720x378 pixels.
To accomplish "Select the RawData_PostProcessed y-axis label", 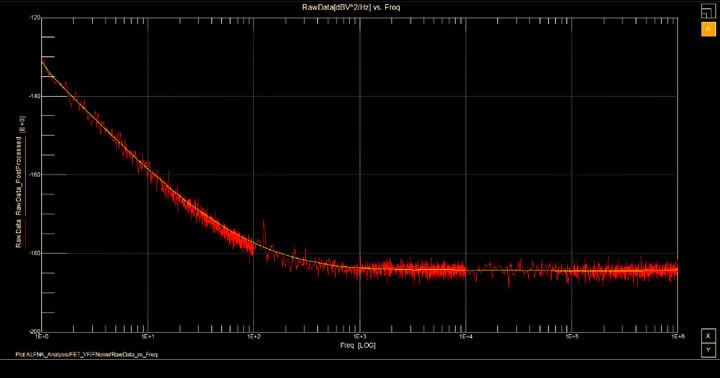I will click(x=19, y=176).
